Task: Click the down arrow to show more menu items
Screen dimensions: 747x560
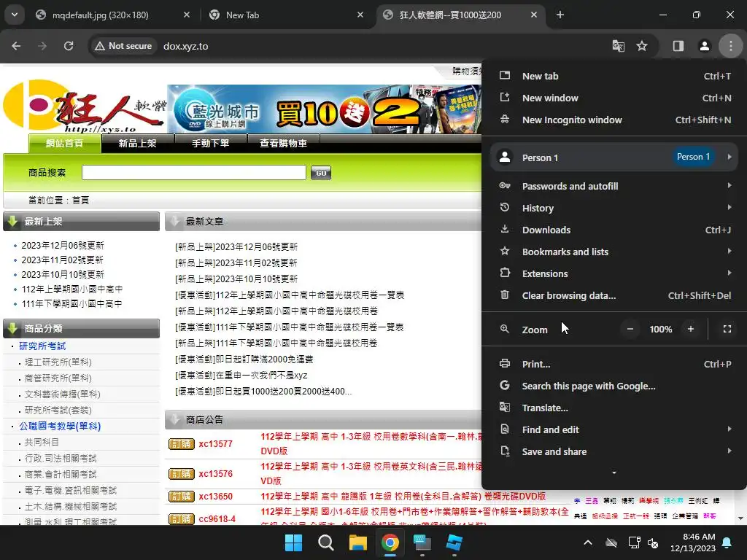Action: (x=614, y=472)
